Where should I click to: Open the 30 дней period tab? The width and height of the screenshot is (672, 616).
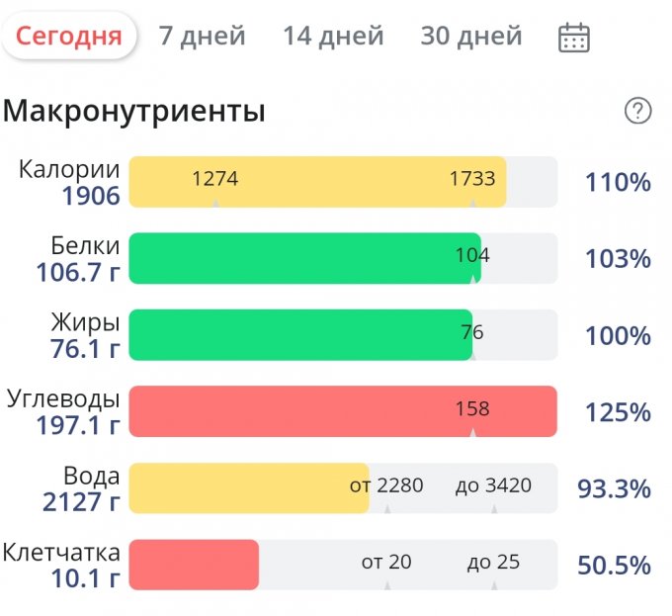(x=470, y=37)
